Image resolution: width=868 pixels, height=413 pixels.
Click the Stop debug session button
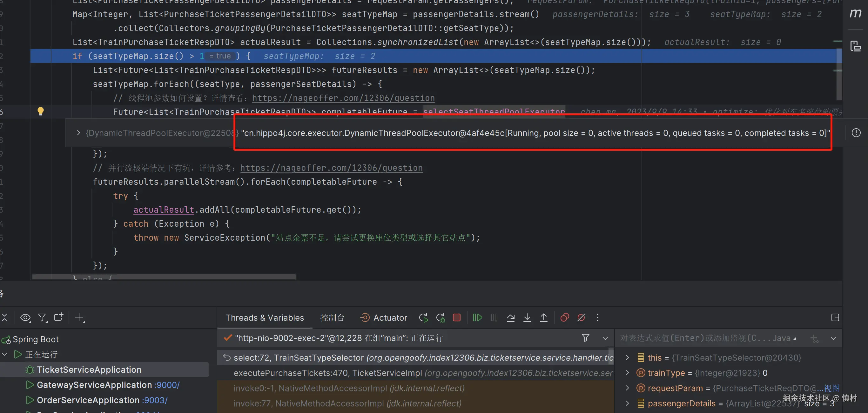(457, 317)
